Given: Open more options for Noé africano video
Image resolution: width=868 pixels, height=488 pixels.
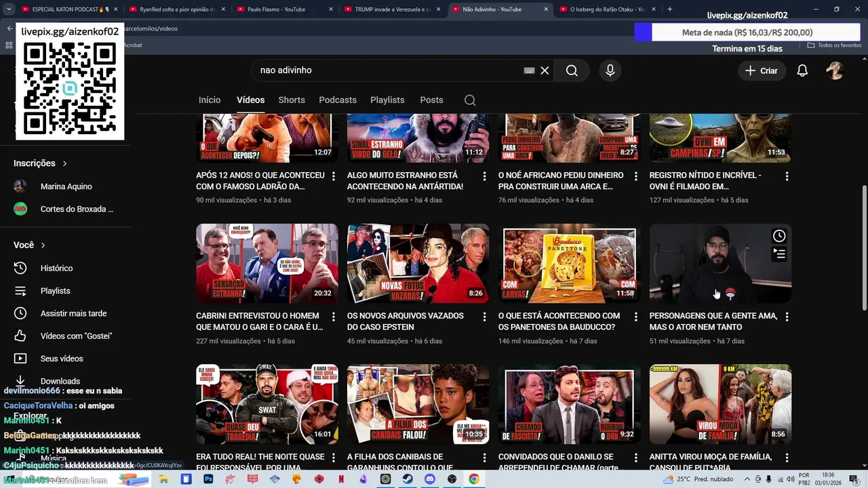Looking at the screenshot, I should pos(636,176).
